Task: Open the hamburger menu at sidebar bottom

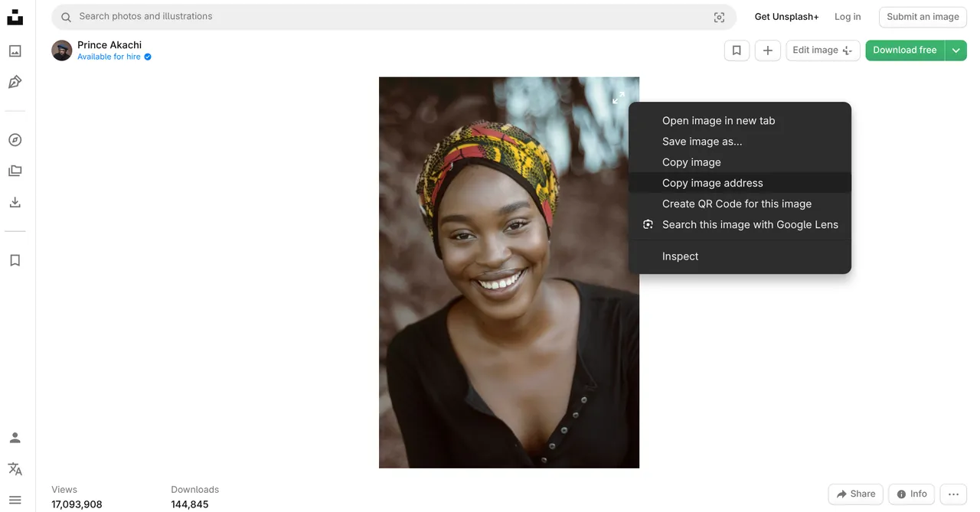Action: pos(15,498)
